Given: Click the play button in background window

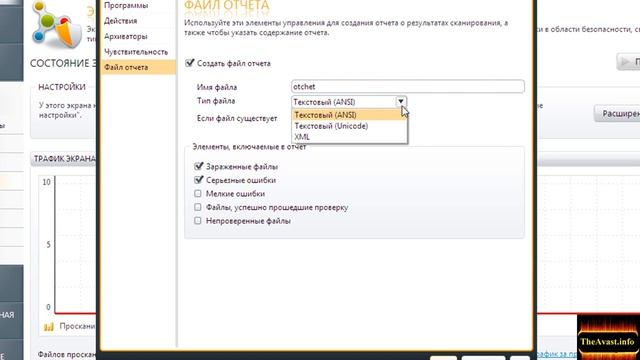Looking at the screenshot, I should tap(629, 62).
